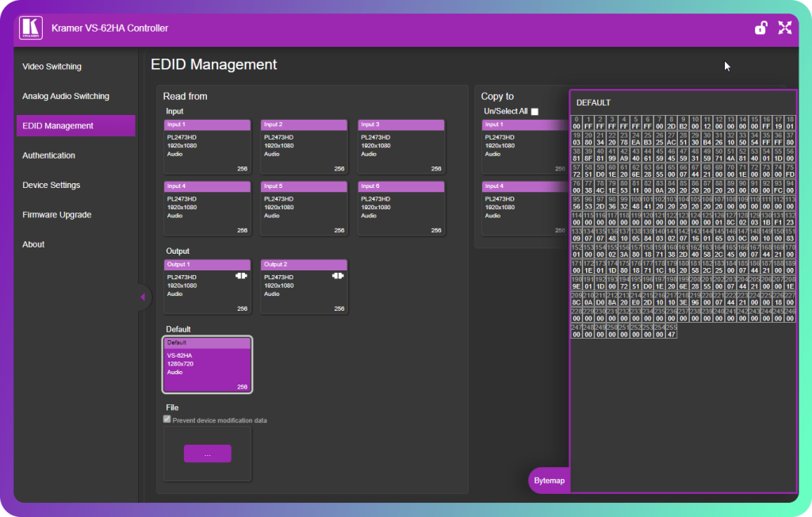
Task: Collapse the sidebar with the arrow handle
Action: 143,297
